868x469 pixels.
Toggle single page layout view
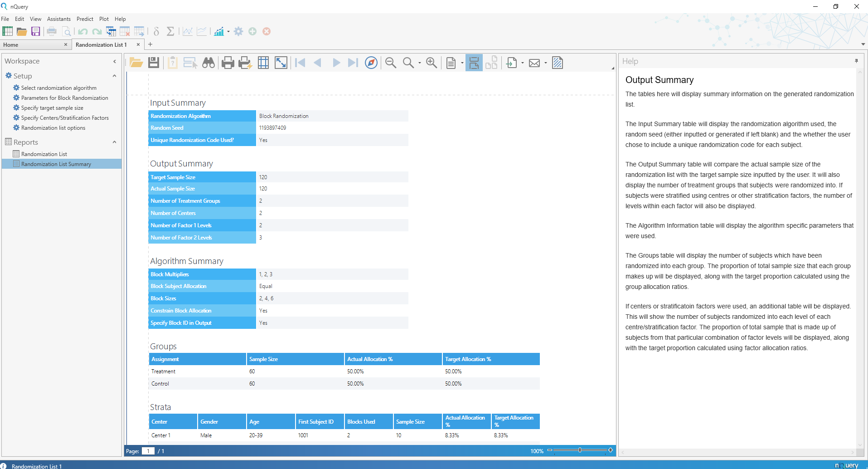(x=474, y=63)
